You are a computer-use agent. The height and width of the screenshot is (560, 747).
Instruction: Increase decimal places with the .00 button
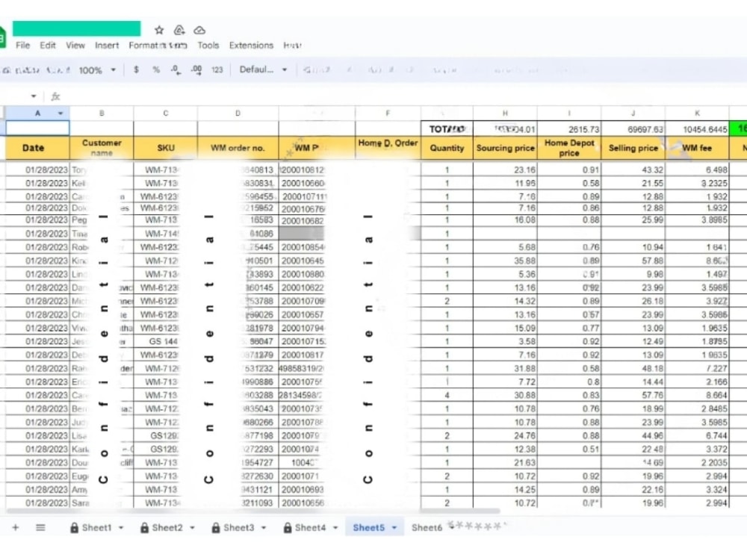coord(196,70)
